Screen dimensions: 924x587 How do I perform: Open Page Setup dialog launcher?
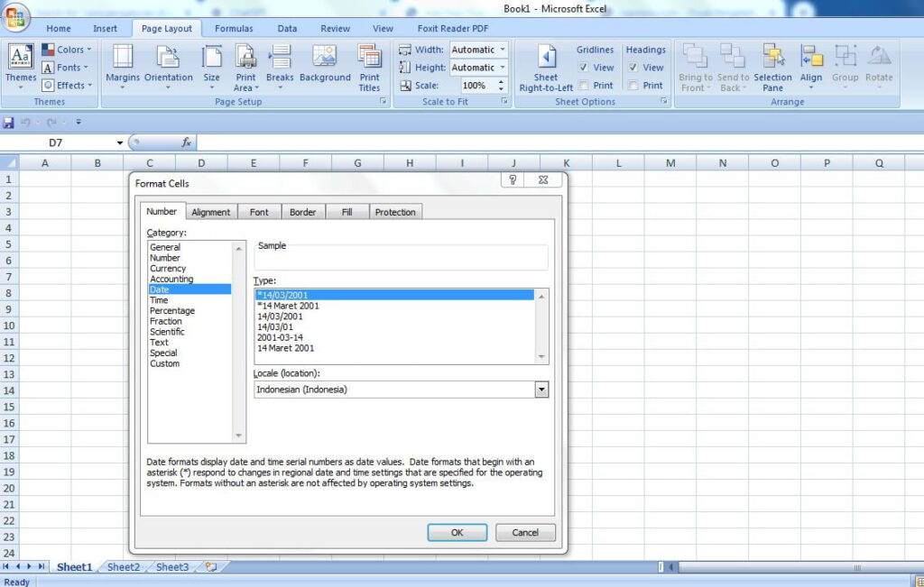[x=383, y=101]
